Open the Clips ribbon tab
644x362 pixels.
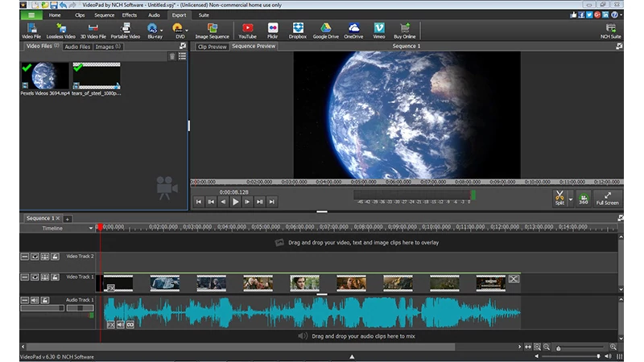tap(80, 15)
